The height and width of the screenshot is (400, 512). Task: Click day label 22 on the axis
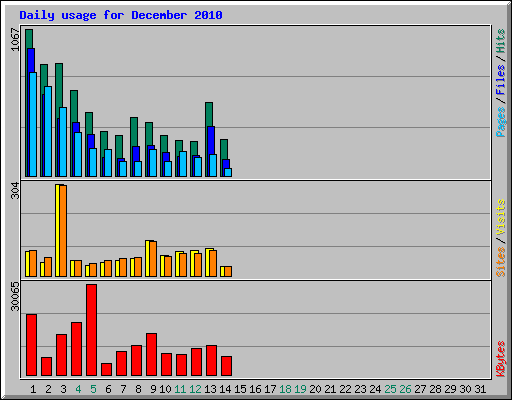[x=345, y=389]
